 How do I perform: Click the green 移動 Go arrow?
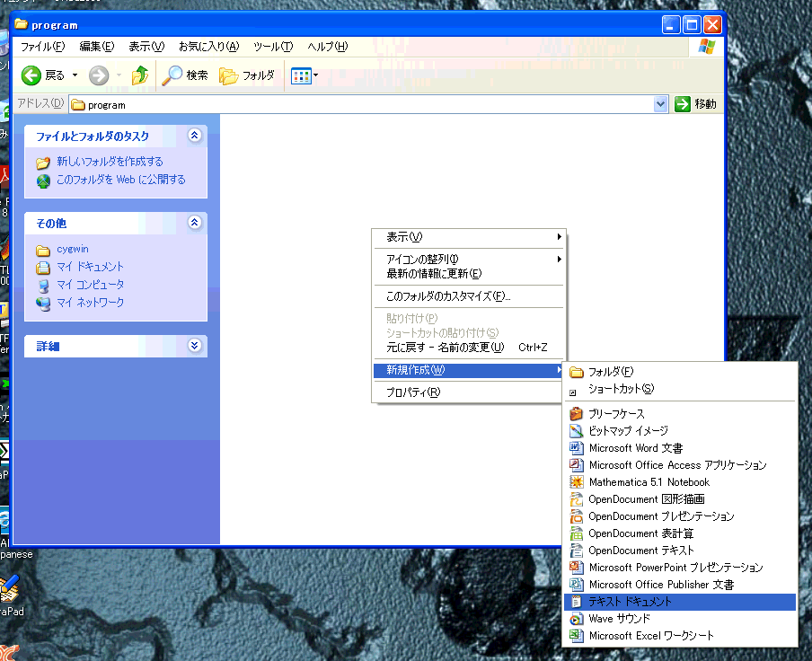click(683, 104)
